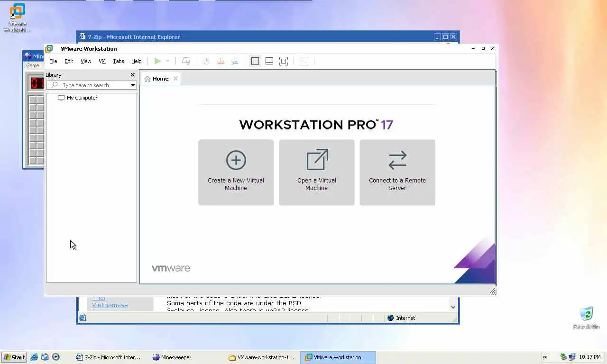Image resolution: width=607 pixels, height=364 pixels.
Task: Open the Help menu
Action: pyautogui.click(x=137, y=61)
